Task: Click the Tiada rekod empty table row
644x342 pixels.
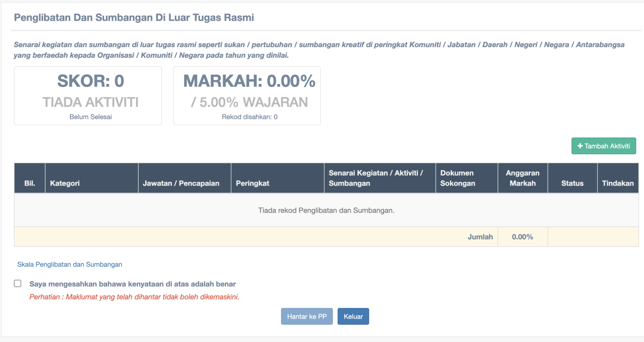Action: click(x=326, y=210)
